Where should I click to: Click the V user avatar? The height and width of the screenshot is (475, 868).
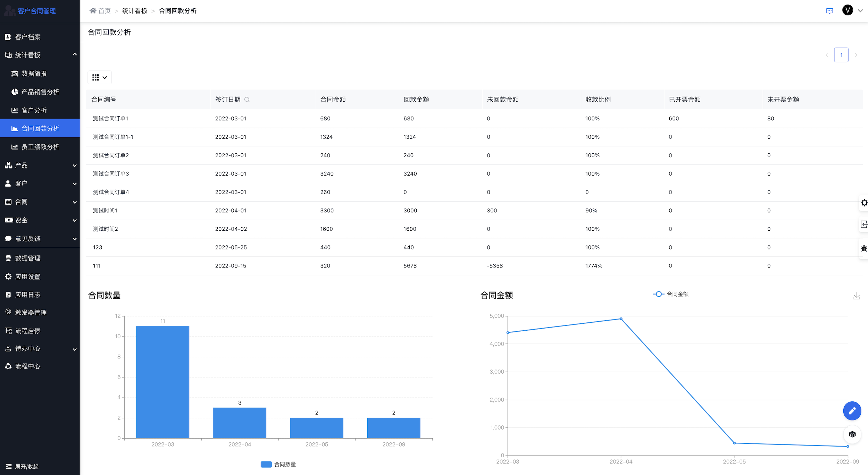coord(848,10)
